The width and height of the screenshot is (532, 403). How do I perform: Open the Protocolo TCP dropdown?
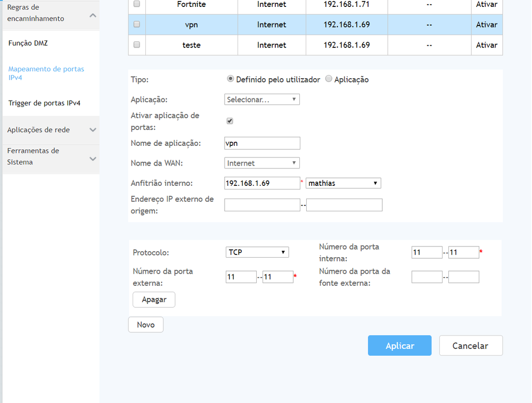[x=257, y=252]
